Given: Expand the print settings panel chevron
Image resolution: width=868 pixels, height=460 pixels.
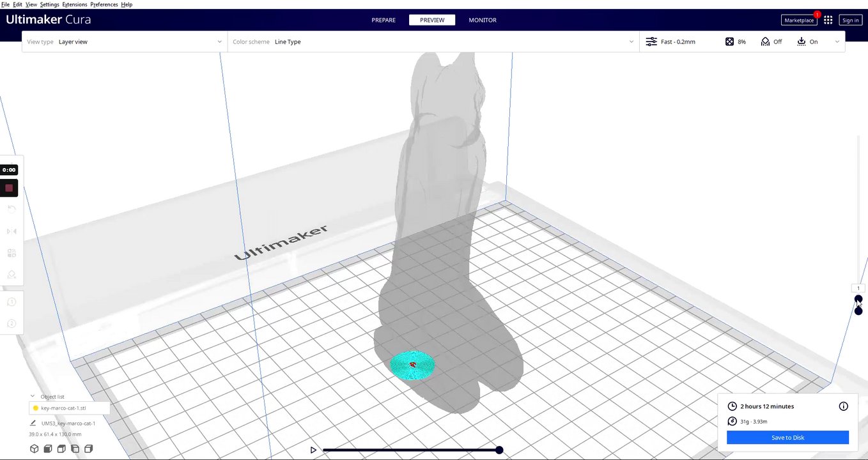Looking at the screenshot, I should point(837,42).
